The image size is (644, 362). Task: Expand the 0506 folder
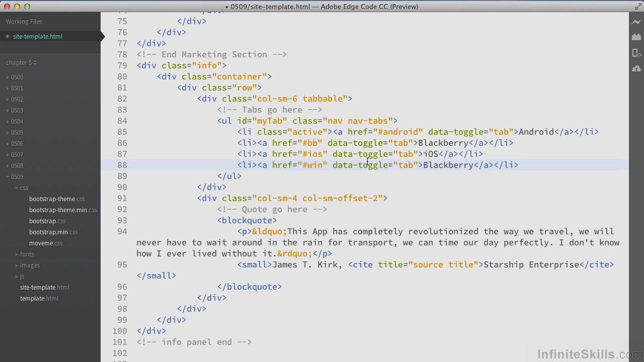point(8,144)
